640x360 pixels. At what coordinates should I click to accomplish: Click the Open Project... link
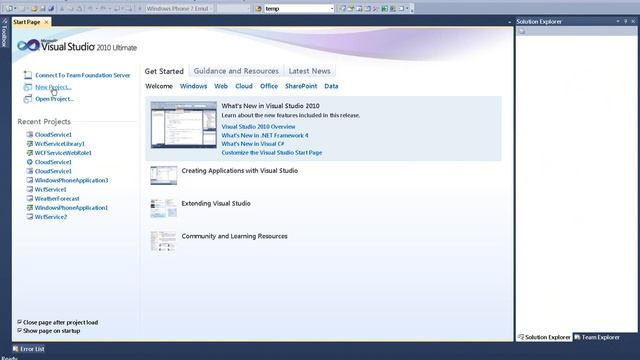(54, 99)
